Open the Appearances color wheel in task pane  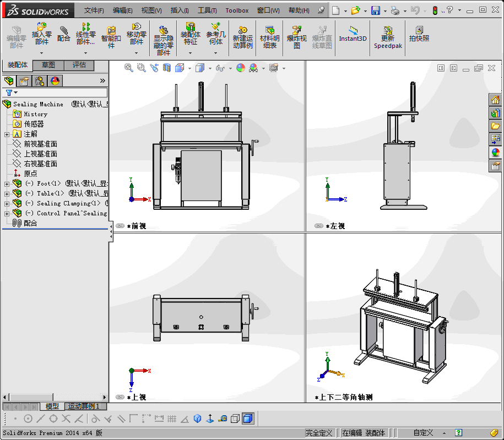tap(496, 153)
